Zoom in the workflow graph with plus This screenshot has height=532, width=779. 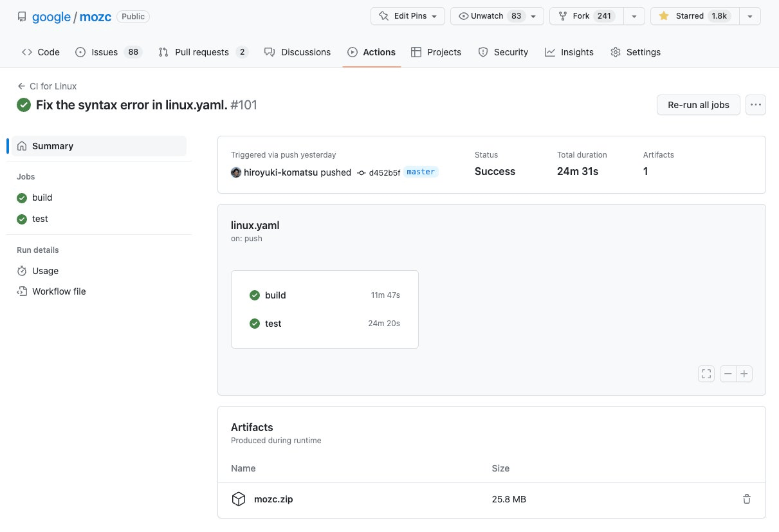[744, 374]
